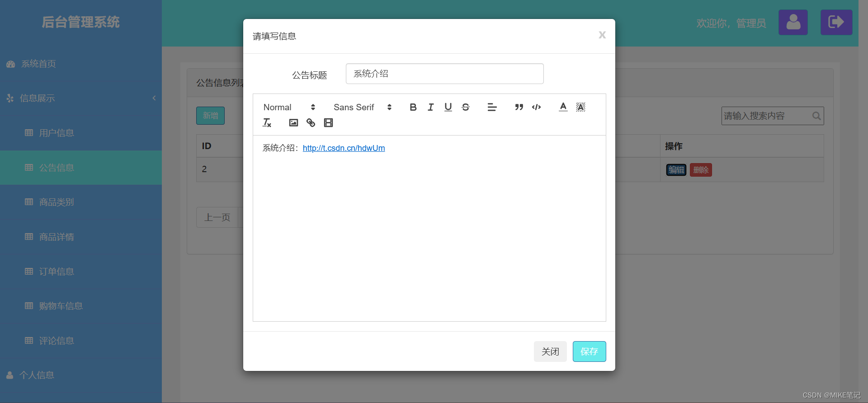Insert a code block
This screenshot has height=403, width=868.
pyautogui.click(x=536, y=107)
